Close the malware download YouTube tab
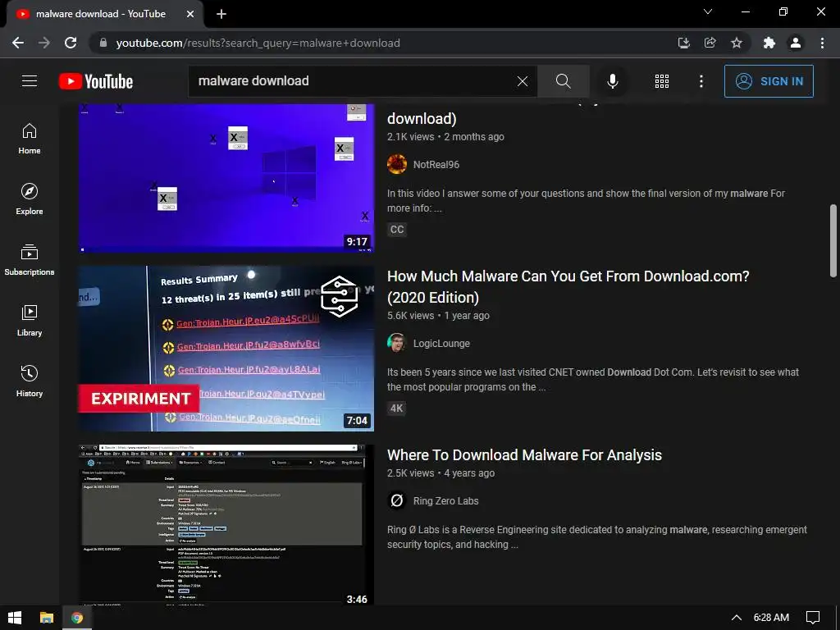 tap(190, 14)
